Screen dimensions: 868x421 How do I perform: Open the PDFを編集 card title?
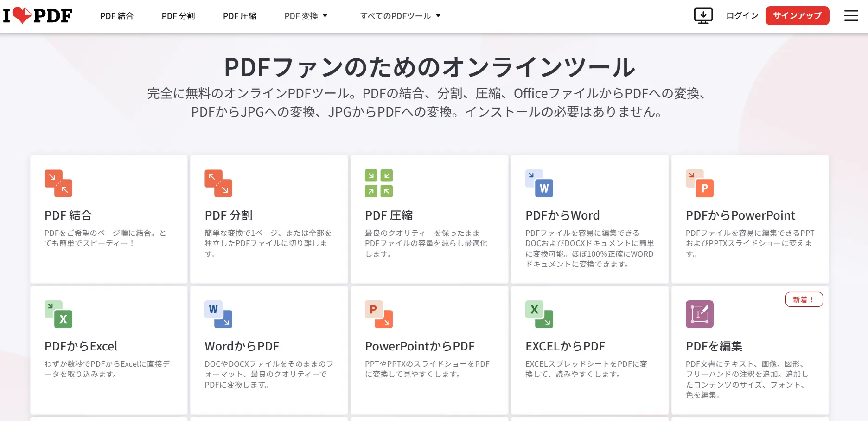(x=714, y=346)
